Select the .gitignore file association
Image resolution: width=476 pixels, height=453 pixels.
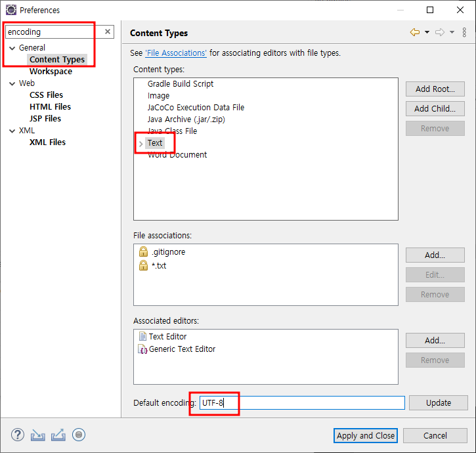tap(168, 252)
